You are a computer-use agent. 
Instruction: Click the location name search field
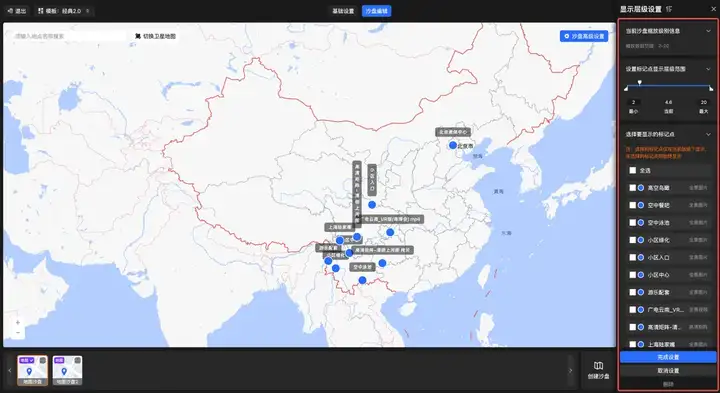click(x=69, y=36)
